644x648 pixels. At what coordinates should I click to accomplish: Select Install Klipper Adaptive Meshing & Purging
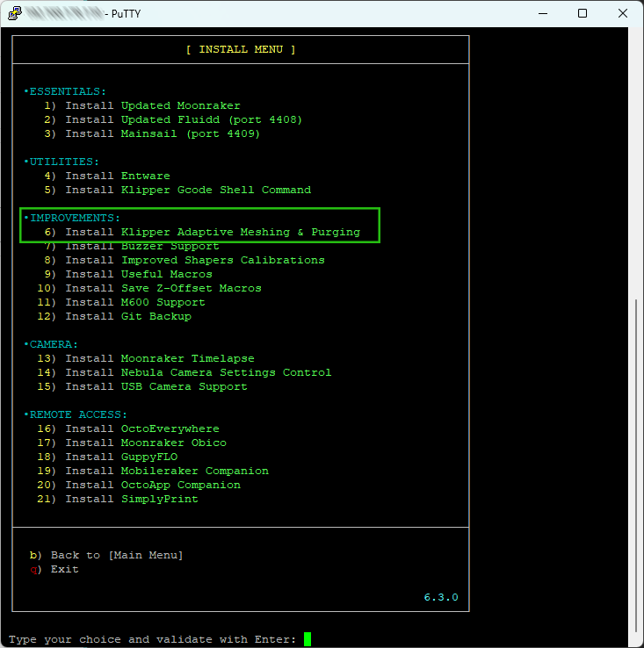pos(202,232)
